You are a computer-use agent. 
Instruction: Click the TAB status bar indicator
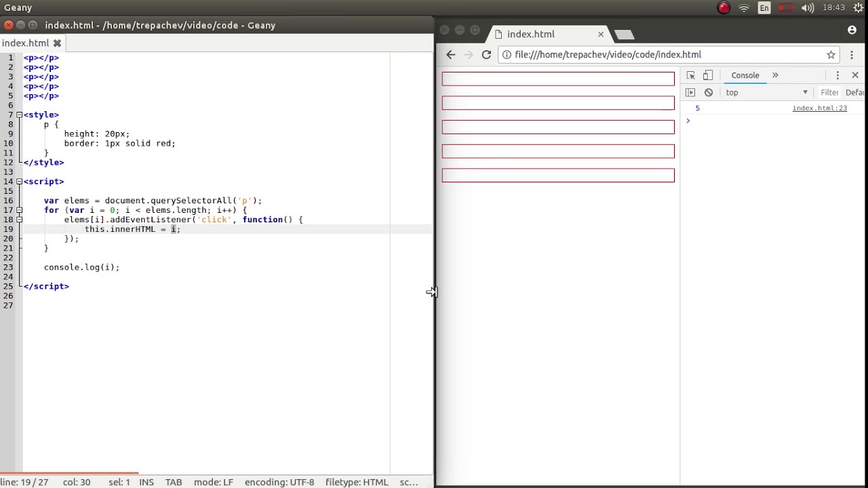[x=174, y=482]
